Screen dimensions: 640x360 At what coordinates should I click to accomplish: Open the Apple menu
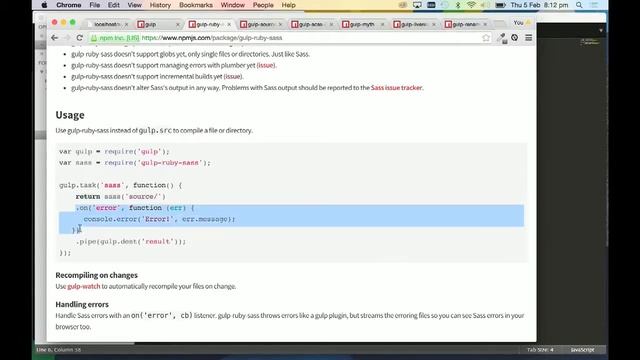click(44, 5)
